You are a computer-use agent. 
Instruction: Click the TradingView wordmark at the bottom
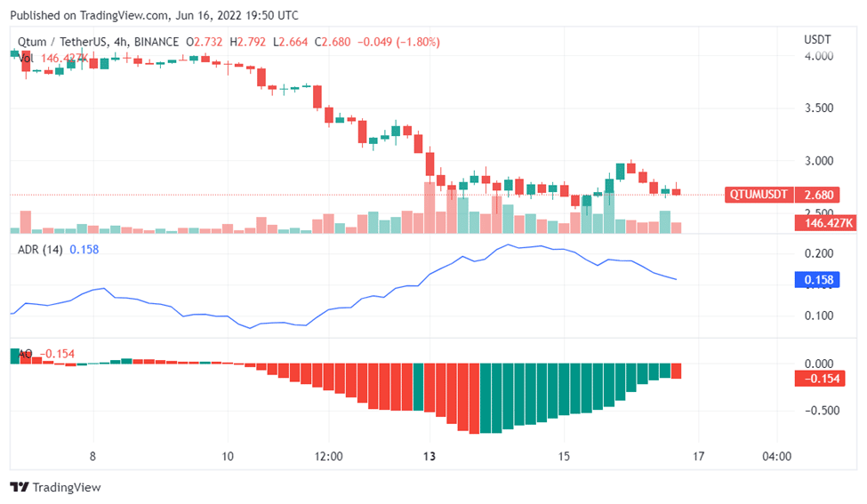67,487
